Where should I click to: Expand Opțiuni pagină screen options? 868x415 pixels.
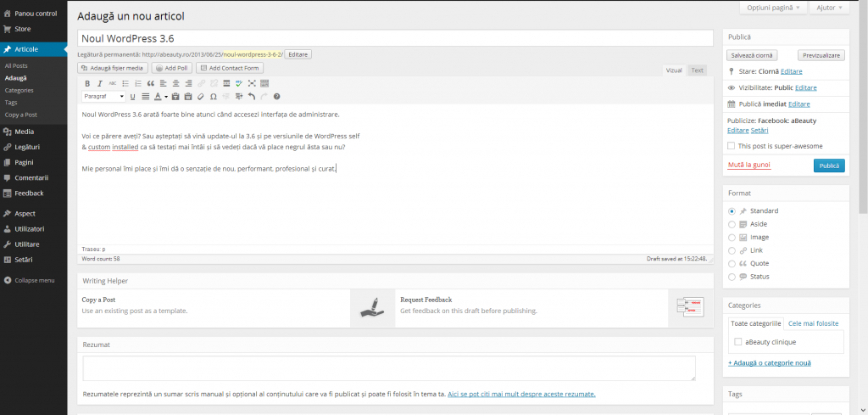pyautogui.click(x=773, y=8)
